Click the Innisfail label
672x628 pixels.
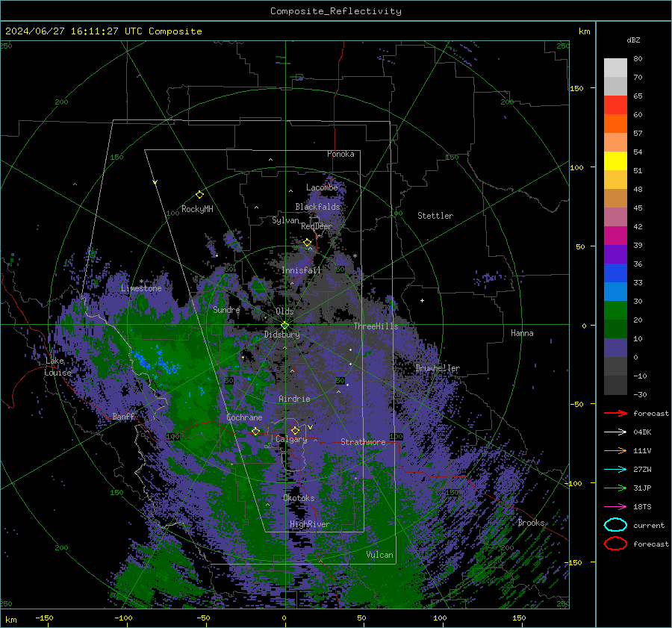[x=302, y=270]
